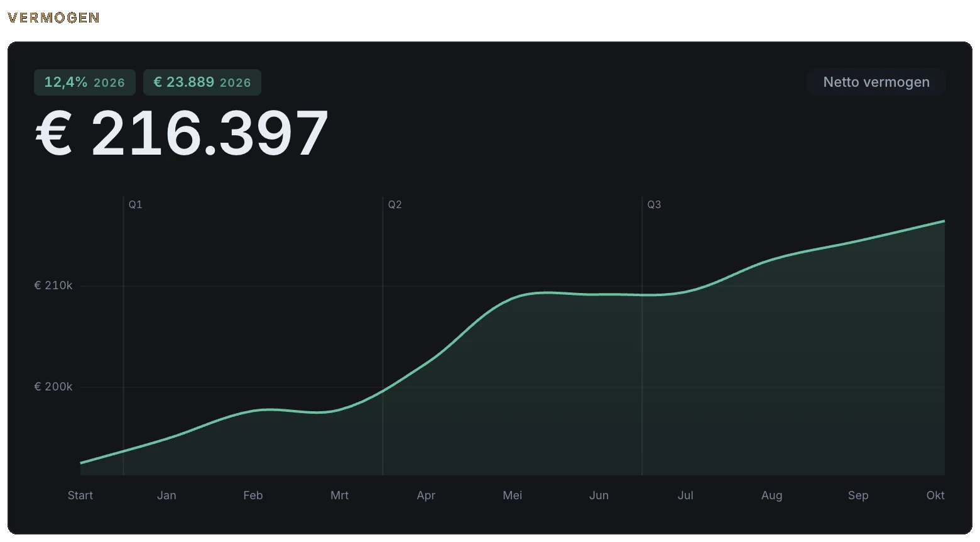Screen dimensions: 980x542
Task: Click the Jan month label
Action: (166, 495)
